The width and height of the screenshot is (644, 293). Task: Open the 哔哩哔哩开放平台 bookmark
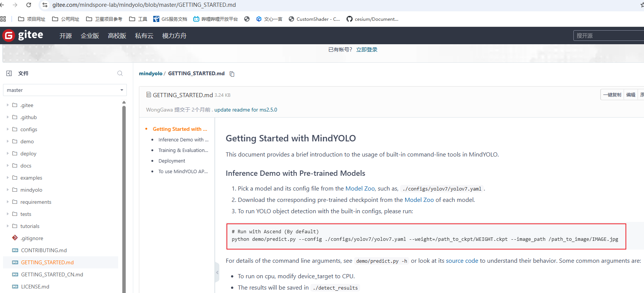pos(216,19)
